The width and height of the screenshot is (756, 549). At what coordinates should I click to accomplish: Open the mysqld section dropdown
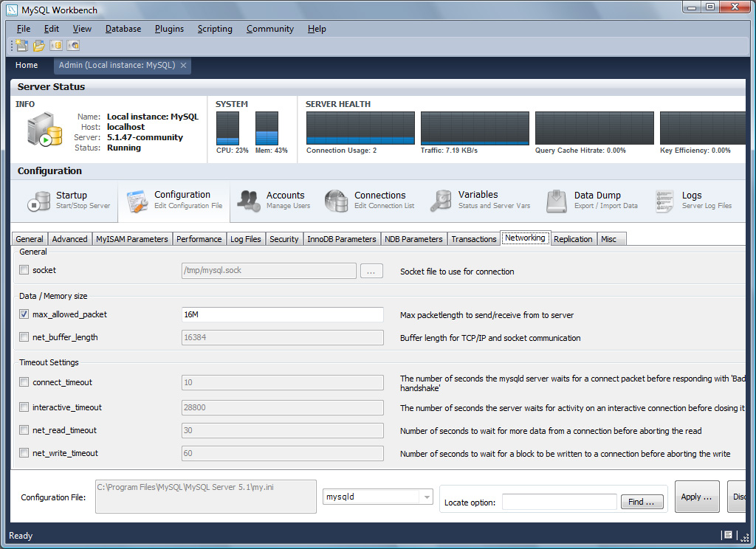tap(378, 497)
